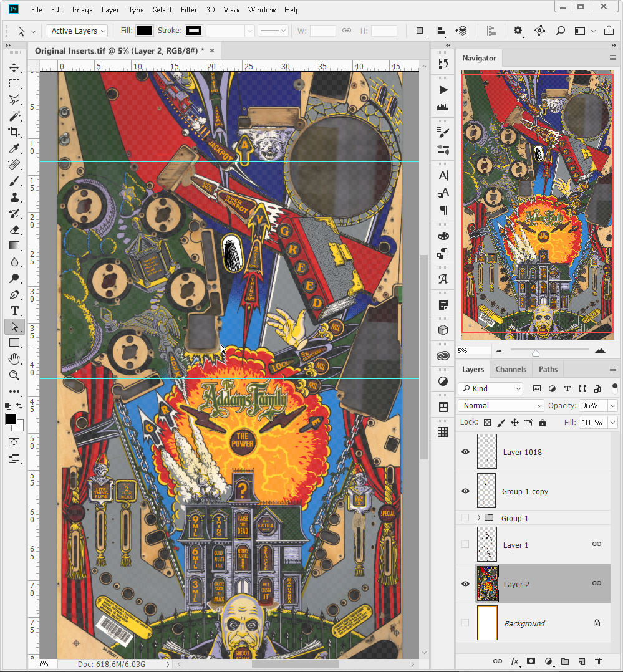
Task: Hide Layer 1018 with its visibility eye
Action: coord(465,451)
